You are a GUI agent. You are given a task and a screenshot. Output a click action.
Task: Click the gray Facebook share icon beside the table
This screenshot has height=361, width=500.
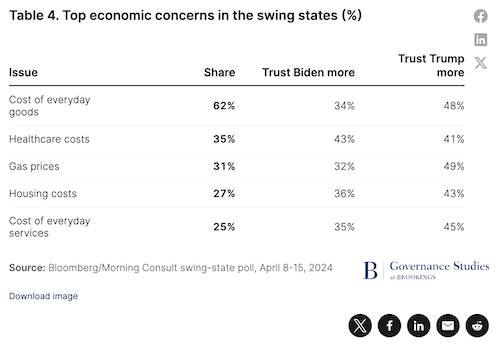480,16
